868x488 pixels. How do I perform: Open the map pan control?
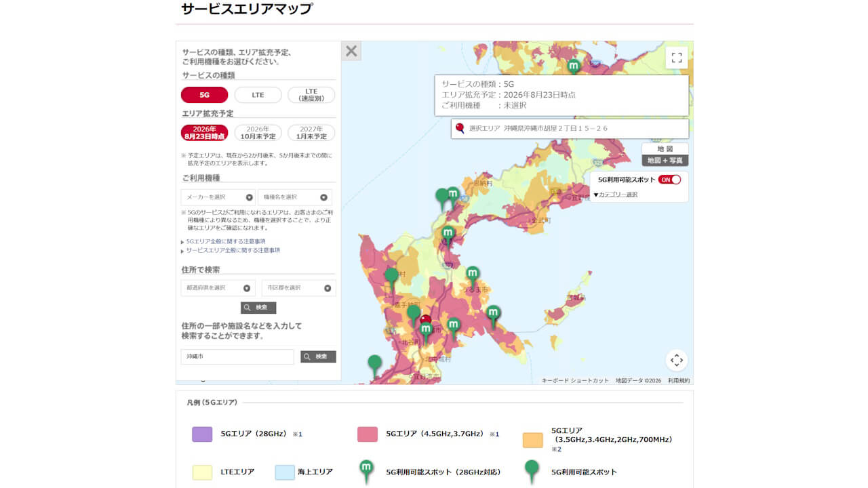(x=676, y=360)
